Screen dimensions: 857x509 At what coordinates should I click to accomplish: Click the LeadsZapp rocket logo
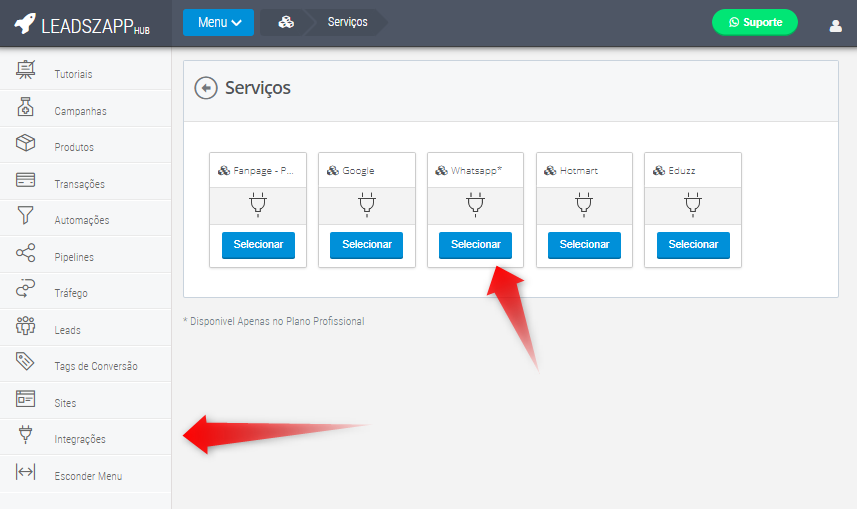[25, 24]
